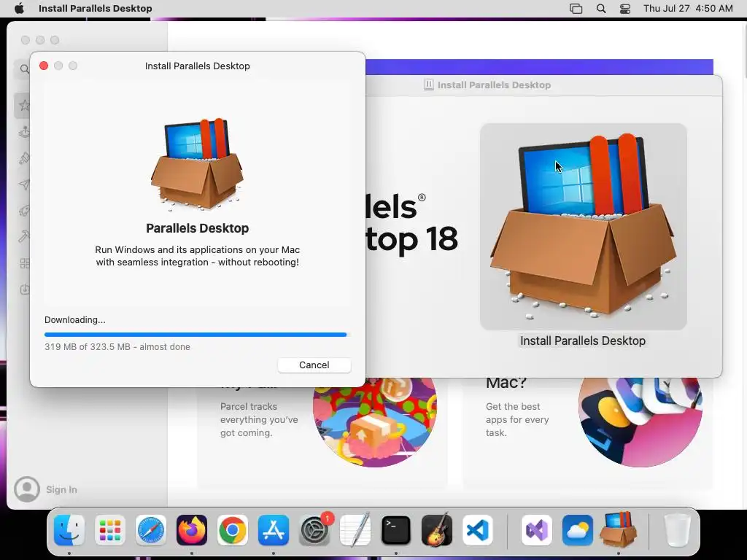Open the Work paper plane section in the sidebar
Viewport: 747px width, 560px height.
click(x=24, y=184)
